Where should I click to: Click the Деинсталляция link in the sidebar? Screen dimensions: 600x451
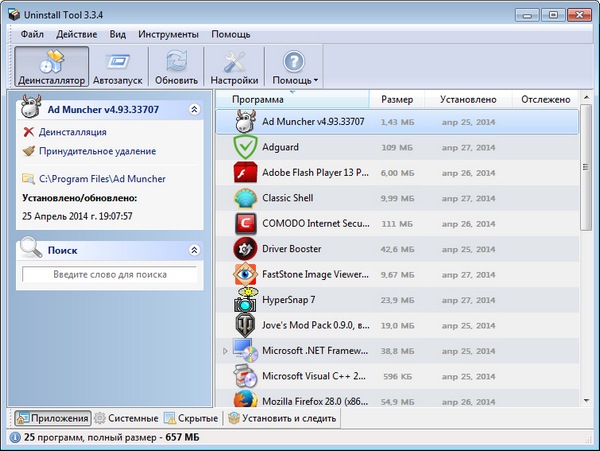(x=72, y=131)
